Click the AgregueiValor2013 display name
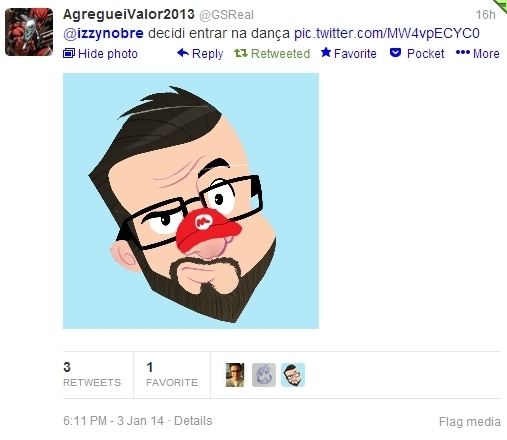507x440 pixels. tap(129, 14)
